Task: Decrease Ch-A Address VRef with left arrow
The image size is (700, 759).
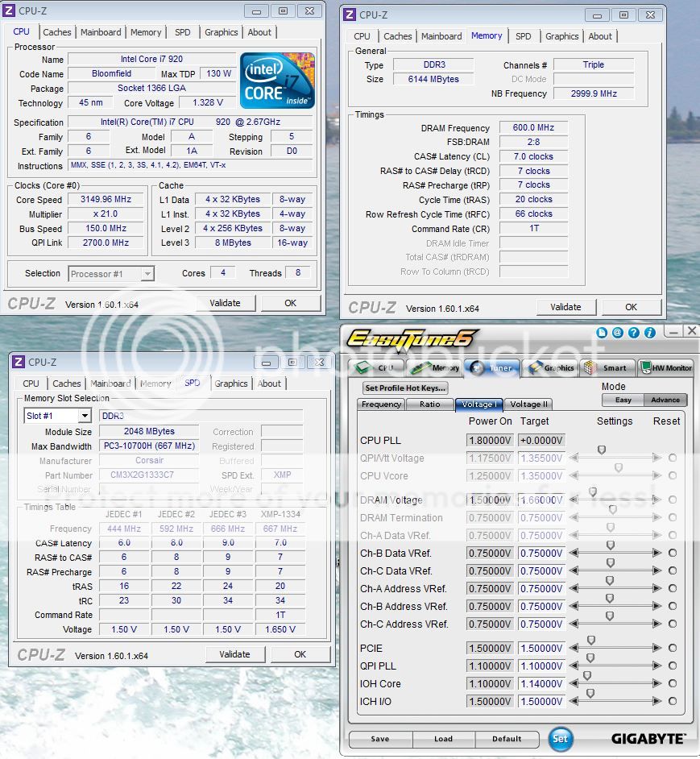Action: [574, 589]
